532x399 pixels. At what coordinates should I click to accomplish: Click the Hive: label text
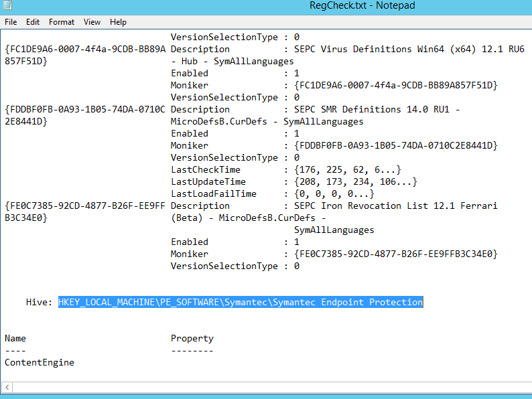[39, 303]
